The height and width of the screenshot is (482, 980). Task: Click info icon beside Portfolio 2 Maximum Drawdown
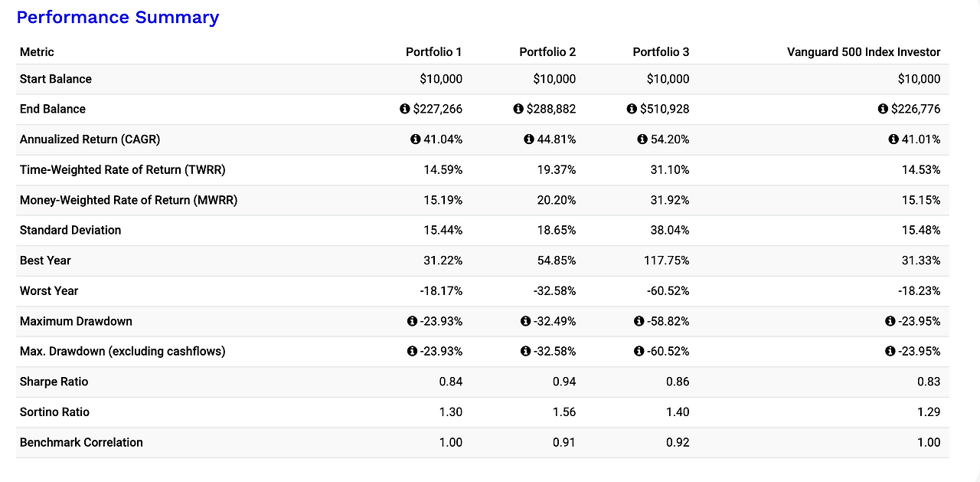(x=526, y=321)
